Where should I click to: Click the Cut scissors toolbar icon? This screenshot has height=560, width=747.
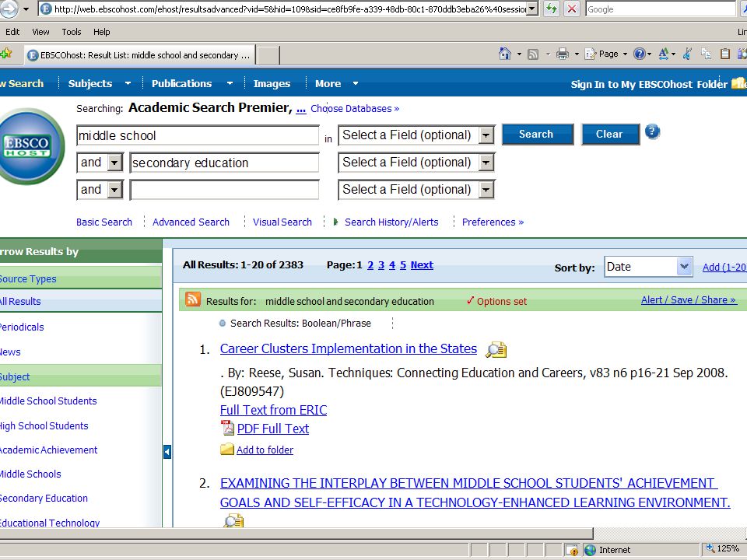coord(687,54)
